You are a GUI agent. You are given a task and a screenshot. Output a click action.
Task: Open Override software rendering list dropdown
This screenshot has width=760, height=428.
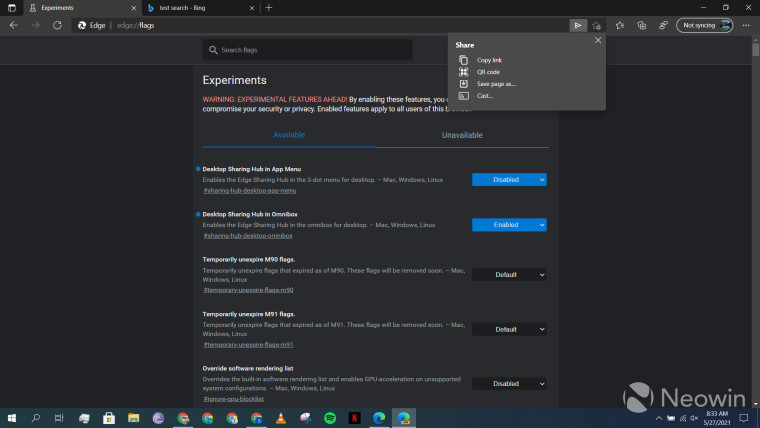pyautogui.click(x=509, y=383)
